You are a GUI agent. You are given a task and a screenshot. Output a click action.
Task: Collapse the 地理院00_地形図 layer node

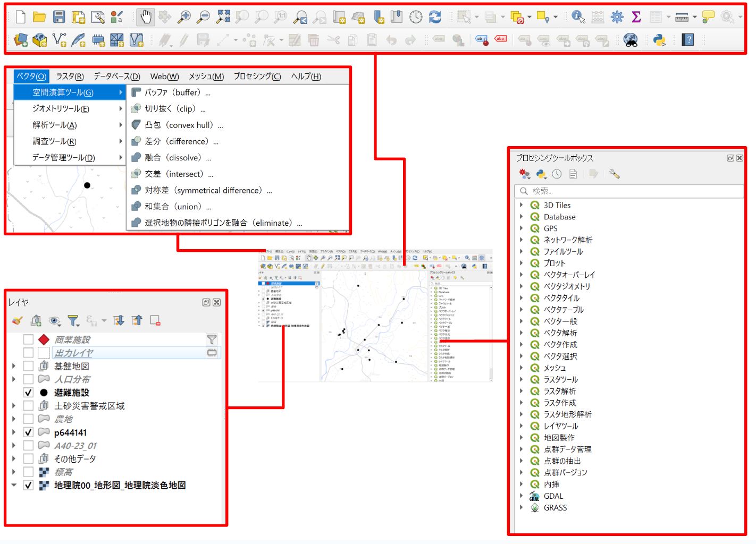pyautogui.click(x=14, y=485)
